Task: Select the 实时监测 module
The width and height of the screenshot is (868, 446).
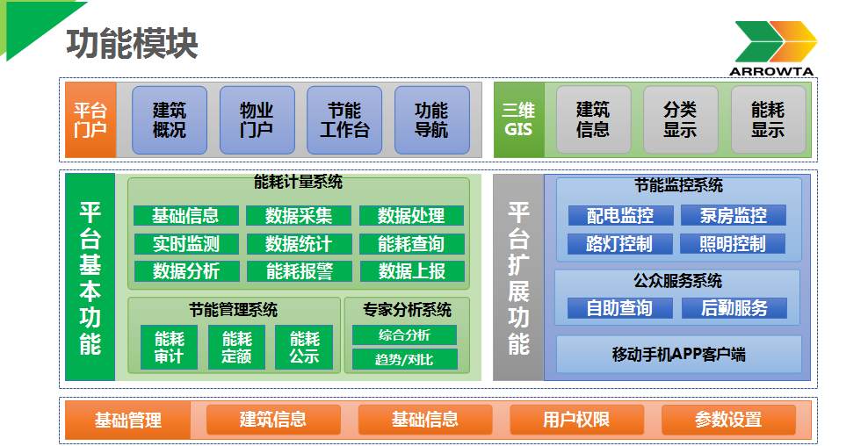Action: [185, 244]
